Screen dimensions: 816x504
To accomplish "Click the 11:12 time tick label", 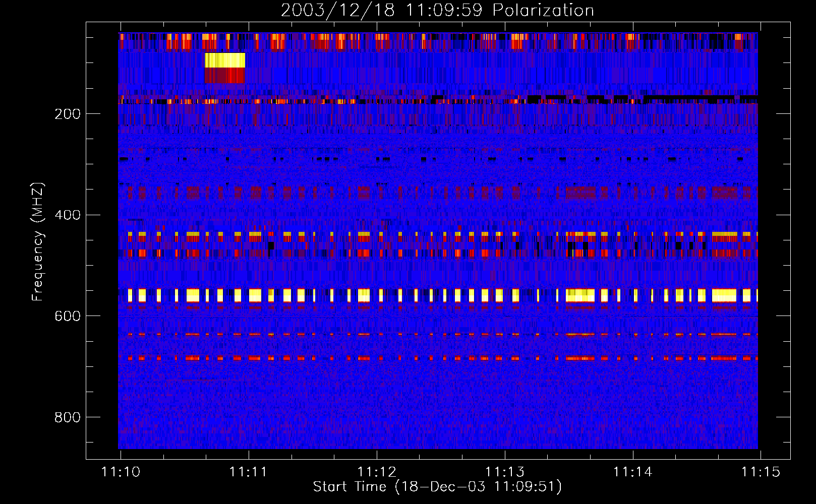I will (377, 472).
